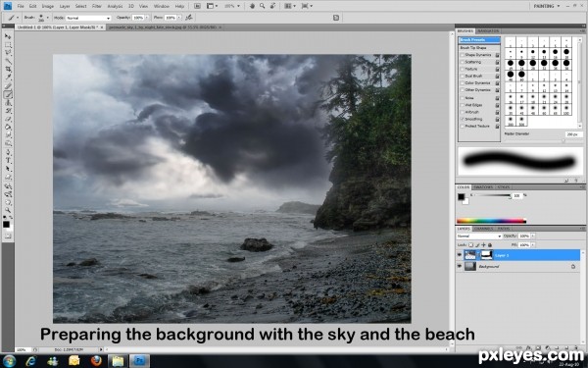Enable the Dual Brush checkbox
588x368 pixels.
click(x=463, y=77)
